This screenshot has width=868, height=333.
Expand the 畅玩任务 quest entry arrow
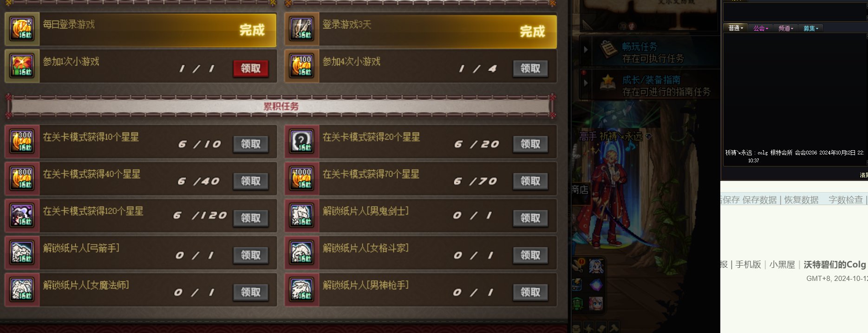coord(586,49)
